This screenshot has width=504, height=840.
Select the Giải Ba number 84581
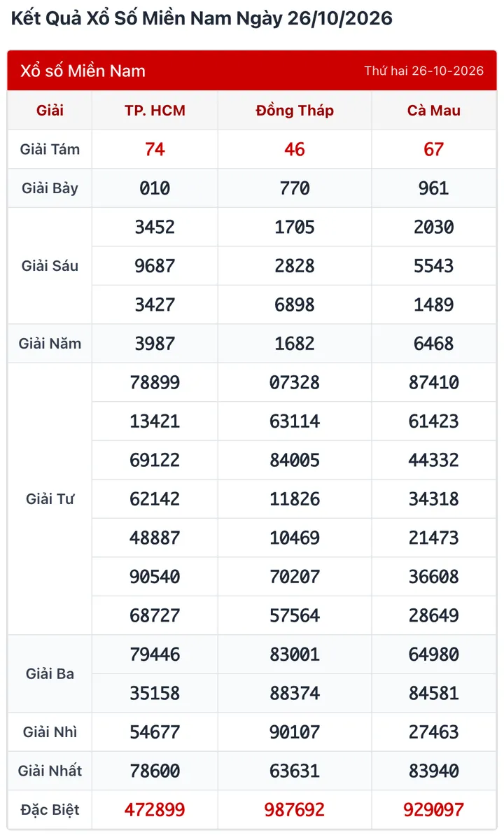[434, 693]
